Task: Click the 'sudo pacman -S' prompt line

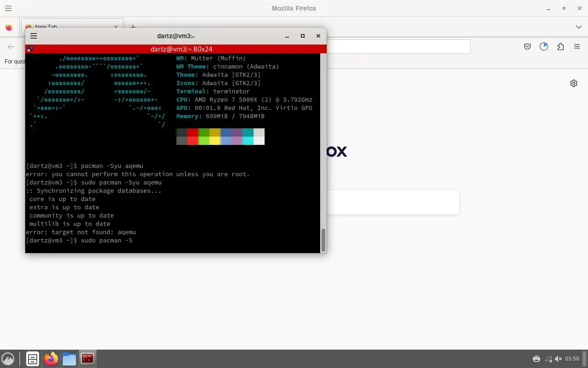Action: tap(79, 241)
